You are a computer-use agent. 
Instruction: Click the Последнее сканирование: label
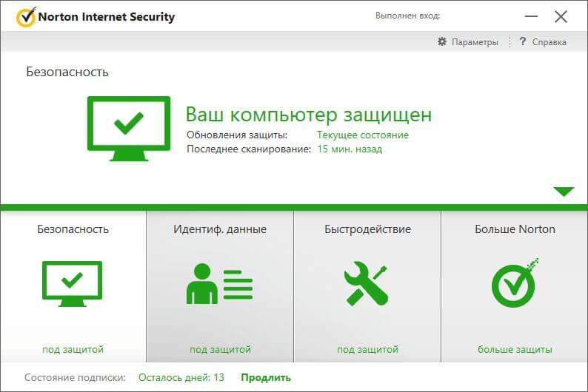click(x=249, y=149)
